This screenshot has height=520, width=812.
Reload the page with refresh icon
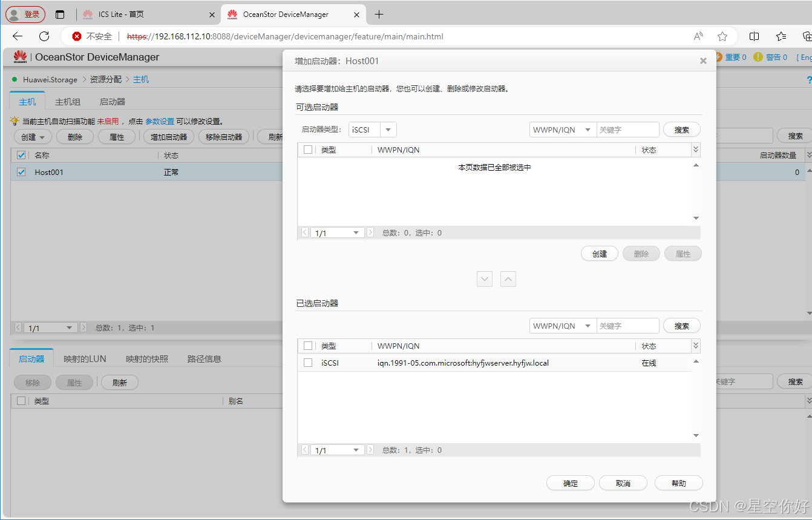44,36
